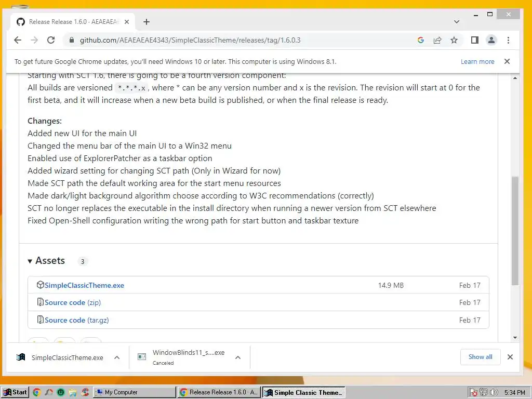Open the tab search dropdown
Image resolution: width=532 pixels, height=399 pixels.
point(457,22)
